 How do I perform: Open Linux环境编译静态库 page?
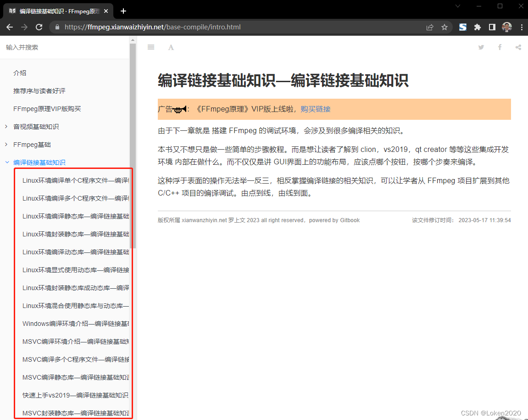point(75,216)
